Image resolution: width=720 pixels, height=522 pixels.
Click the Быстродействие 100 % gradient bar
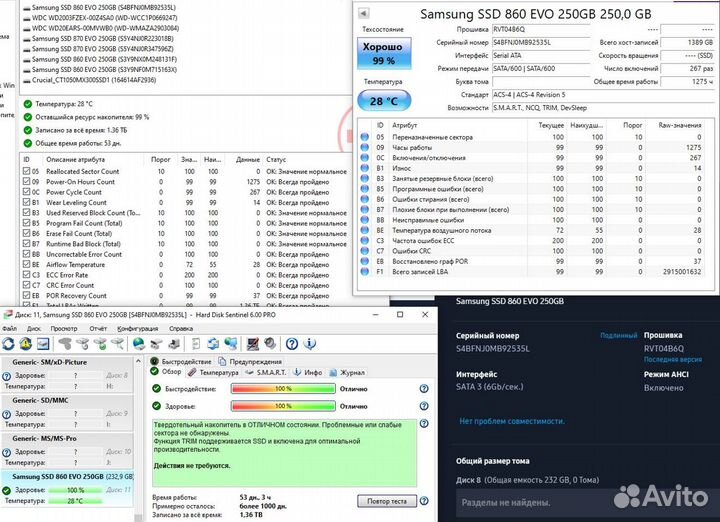pos(283,388)
